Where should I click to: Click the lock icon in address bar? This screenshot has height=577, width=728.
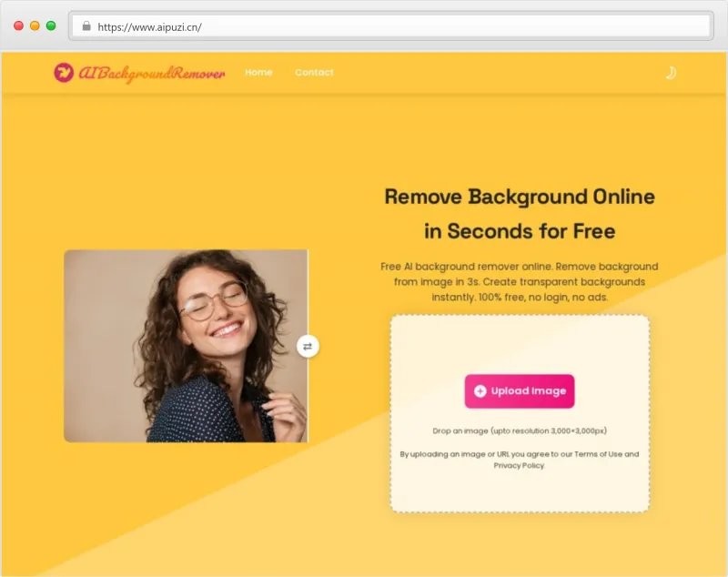[86, 26]
